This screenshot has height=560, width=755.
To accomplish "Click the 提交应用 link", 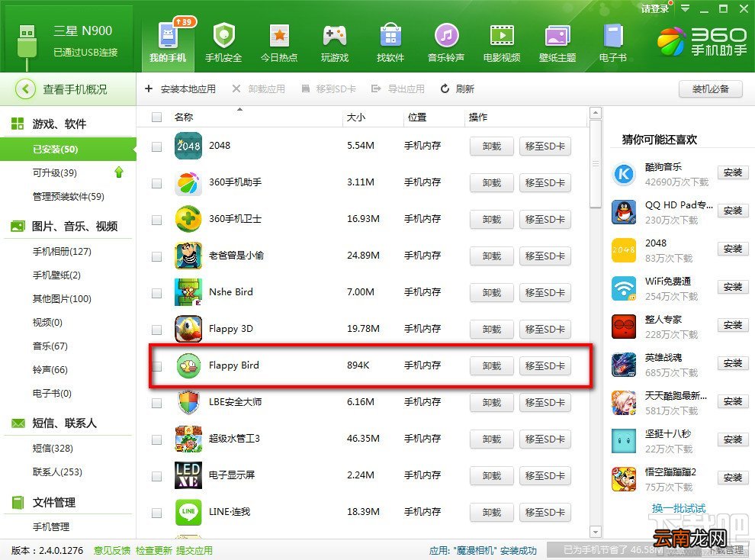I will pos(194,550).
